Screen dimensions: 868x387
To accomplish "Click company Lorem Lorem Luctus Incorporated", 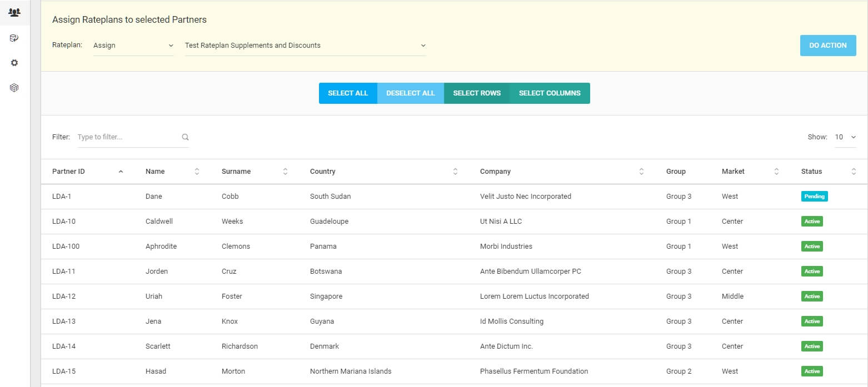I will [535, 296].
